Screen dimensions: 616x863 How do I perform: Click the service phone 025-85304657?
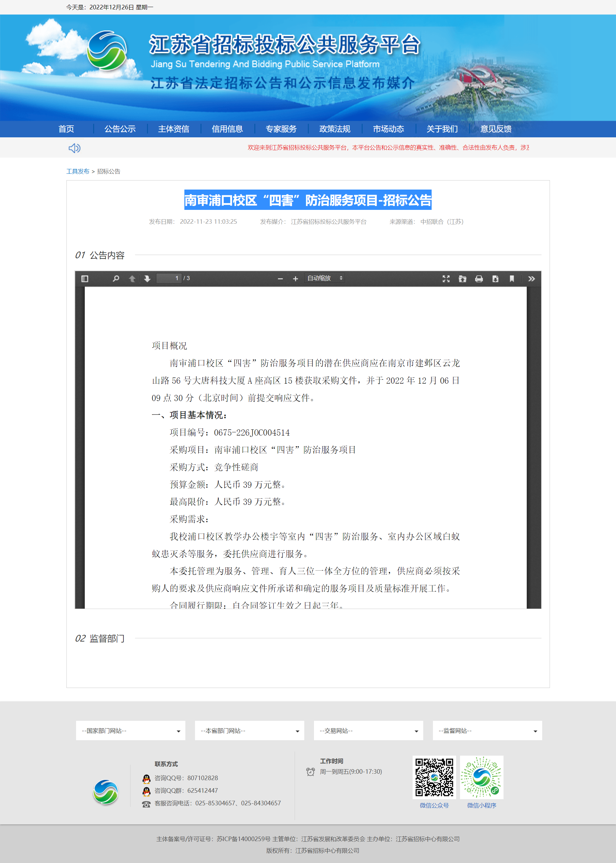click(215, 803)
